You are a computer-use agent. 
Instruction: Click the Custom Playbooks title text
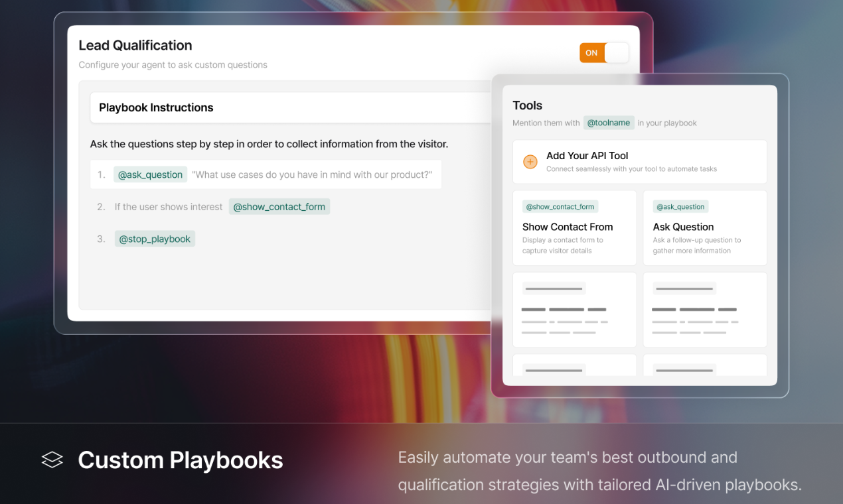[x=181, y=460]
